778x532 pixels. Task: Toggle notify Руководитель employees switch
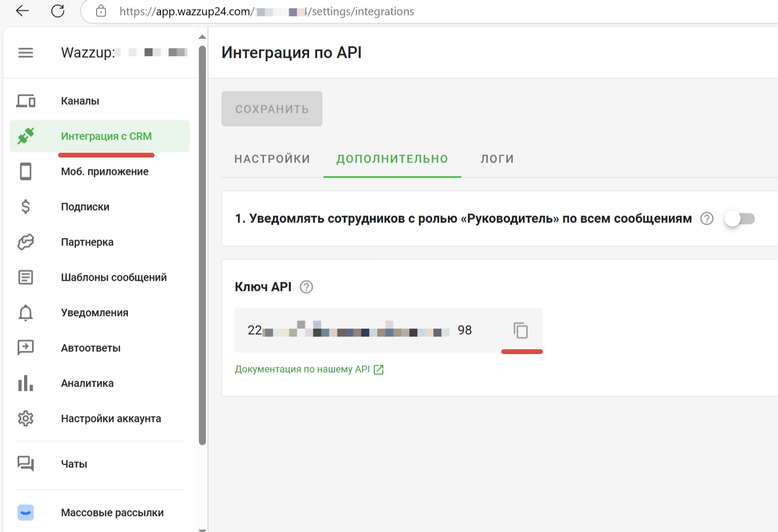(x=740, y=219)
